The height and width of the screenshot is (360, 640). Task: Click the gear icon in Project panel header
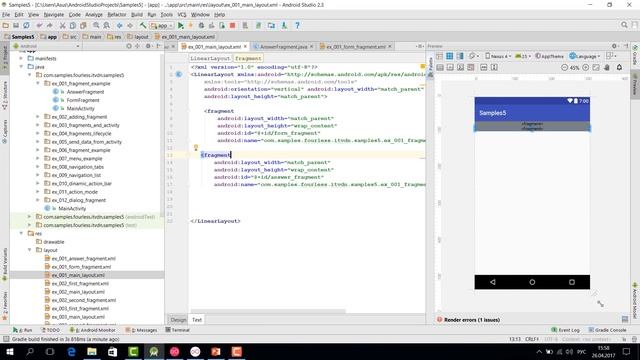(x=148, y=46)
